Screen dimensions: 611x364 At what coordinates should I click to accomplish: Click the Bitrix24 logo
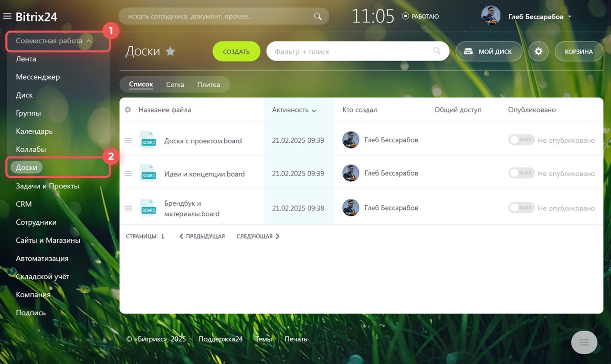point(36,17)
